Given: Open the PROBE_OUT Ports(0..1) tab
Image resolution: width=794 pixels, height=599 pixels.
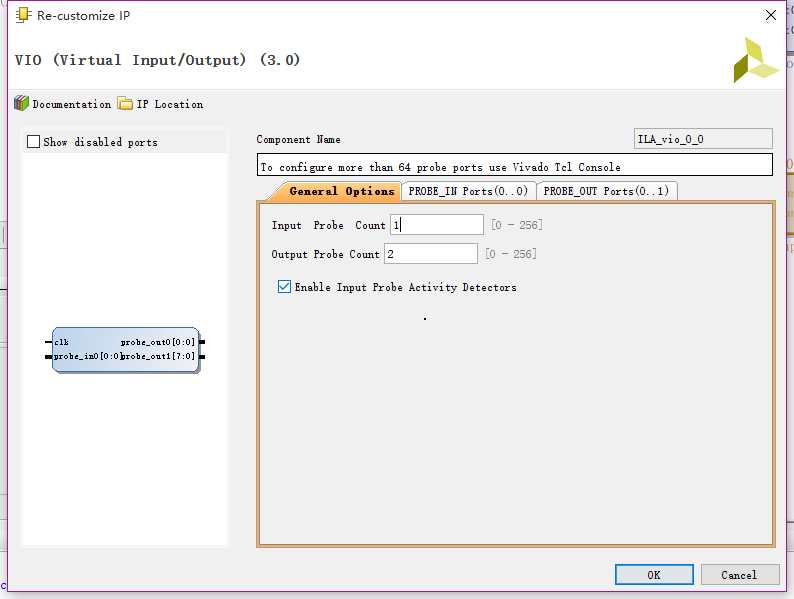Looking at the screenshot, I should coord(606,191).
